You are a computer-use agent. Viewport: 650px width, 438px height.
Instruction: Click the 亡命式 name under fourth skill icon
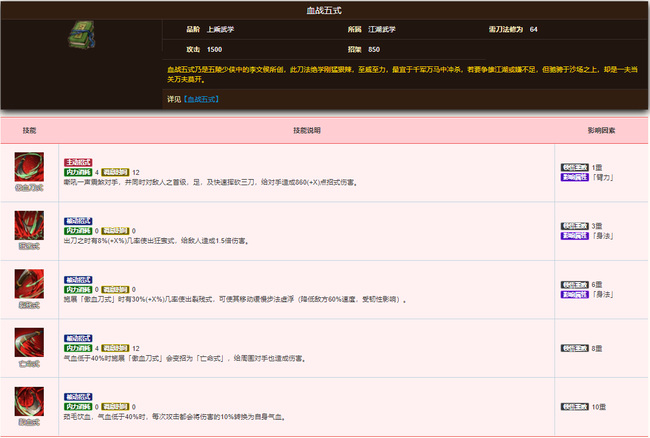[x=29, y=363]
